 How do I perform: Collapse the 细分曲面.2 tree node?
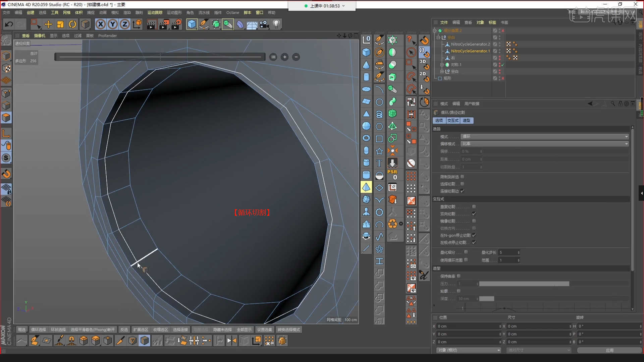click(435, 31)
